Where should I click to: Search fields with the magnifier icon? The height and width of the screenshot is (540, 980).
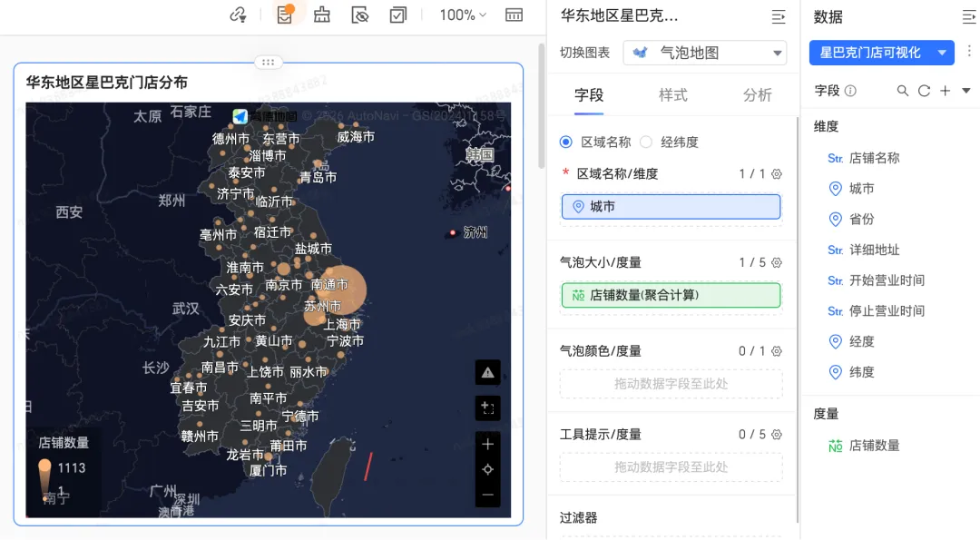(903, 92)
